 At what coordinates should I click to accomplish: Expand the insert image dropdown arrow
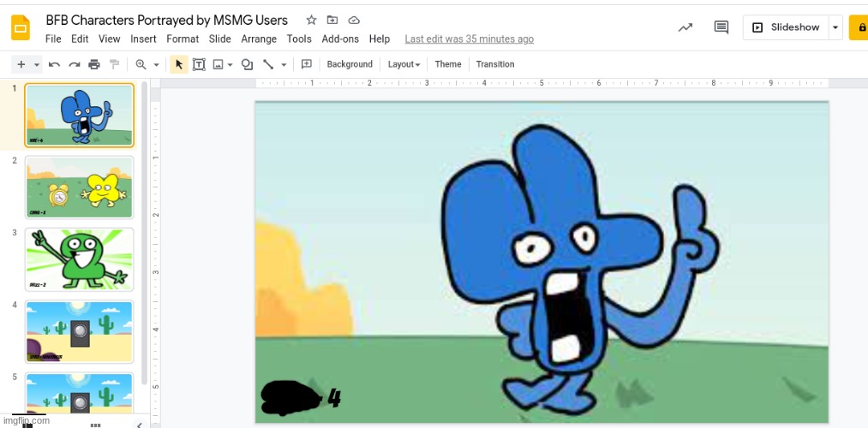pyautogui.click(x=230, y=65)
